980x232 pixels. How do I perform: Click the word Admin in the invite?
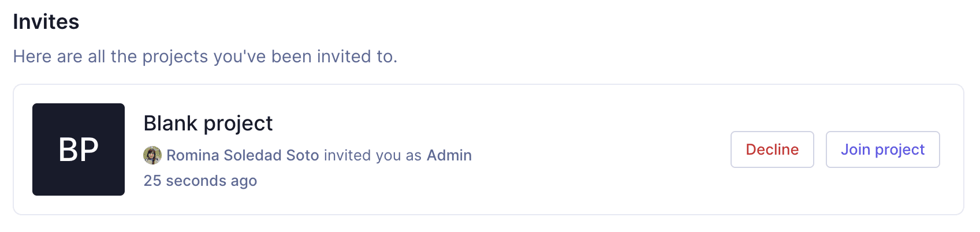(449, 155)
